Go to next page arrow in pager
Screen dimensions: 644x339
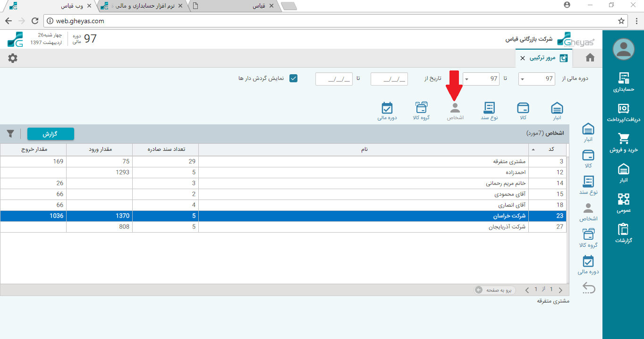560,290
